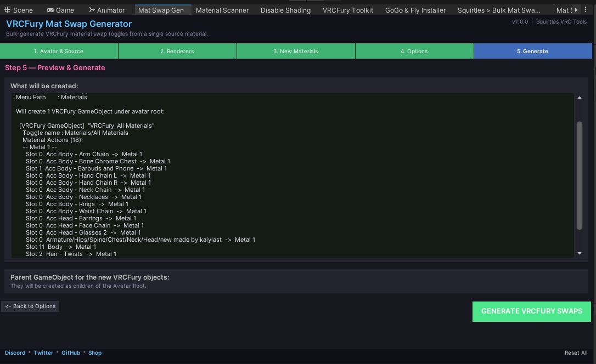Select step 5. Generate

(x=533, y=51)
